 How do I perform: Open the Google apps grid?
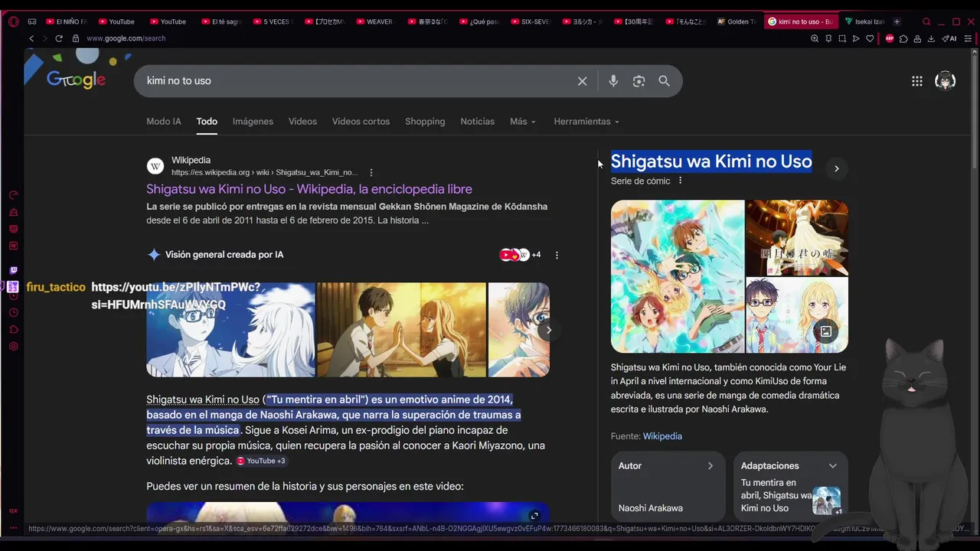coord(917,81)
